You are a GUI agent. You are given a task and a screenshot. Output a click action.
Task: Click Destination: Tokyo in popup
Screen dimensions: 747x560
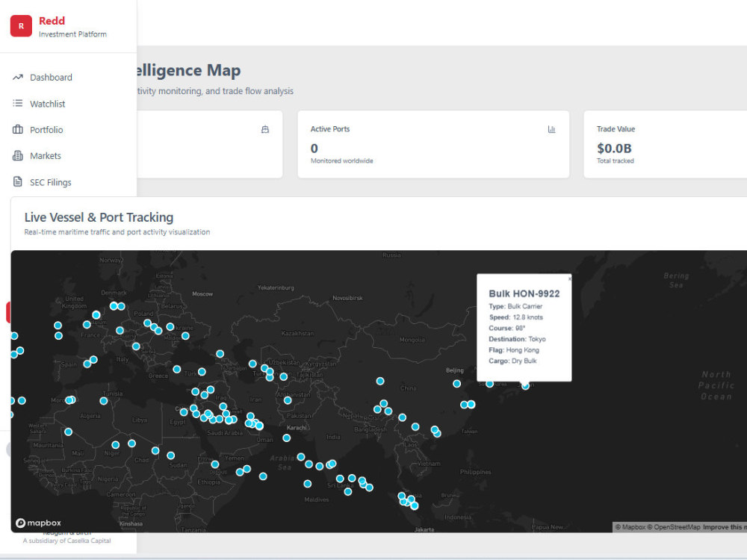pos(517,339)
